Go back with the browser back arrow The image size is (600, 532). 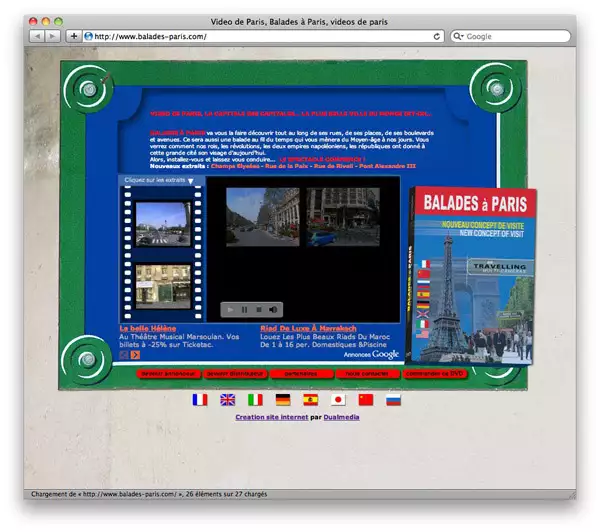(37, 36)
